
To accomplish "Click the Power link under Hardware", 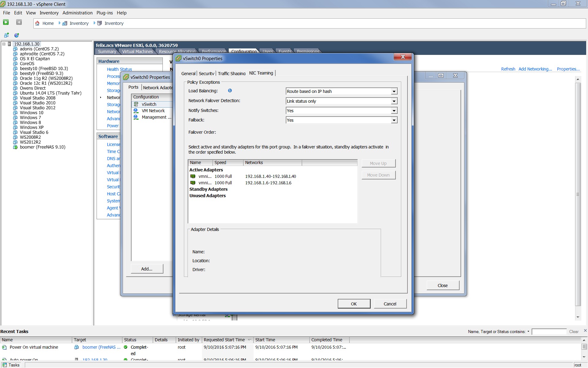I will point(113,126).
